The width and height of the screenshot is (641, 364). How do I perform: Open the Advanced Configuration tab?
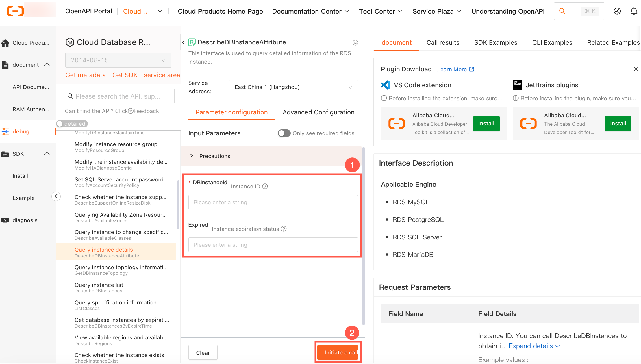[x=318, y=112]
